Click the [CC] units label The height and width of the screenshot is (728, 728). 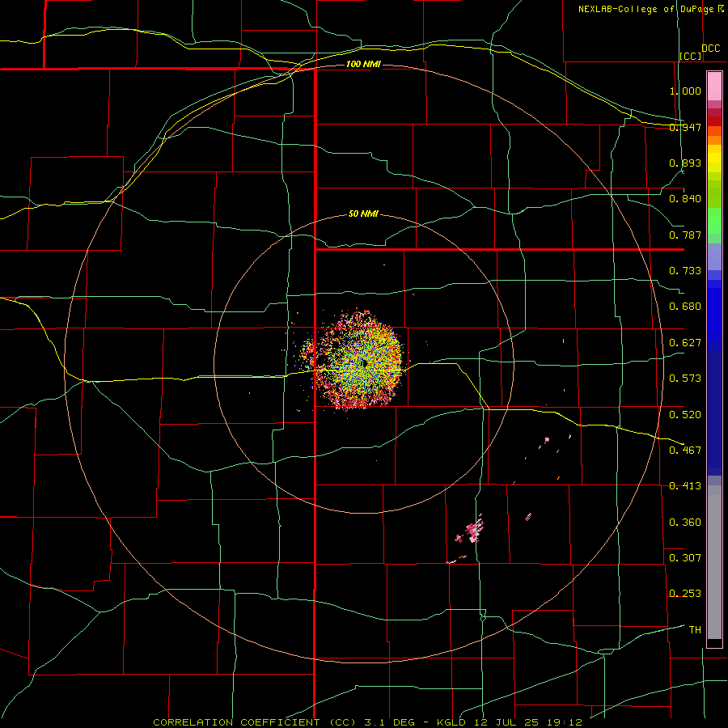(691, 56)
